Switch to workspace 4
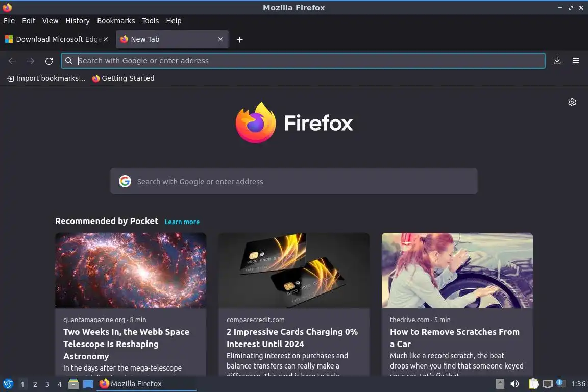 [59, 384]
